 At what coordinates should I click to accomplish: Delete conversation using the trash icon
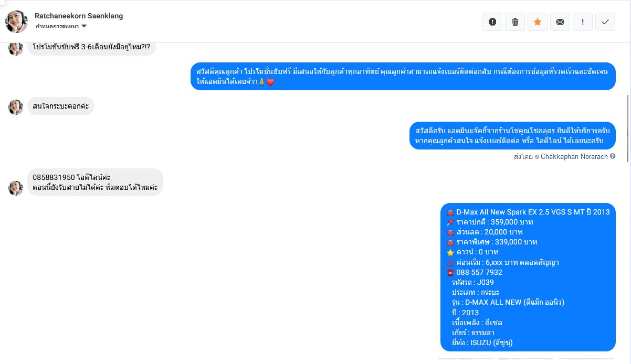click(515, 22)
